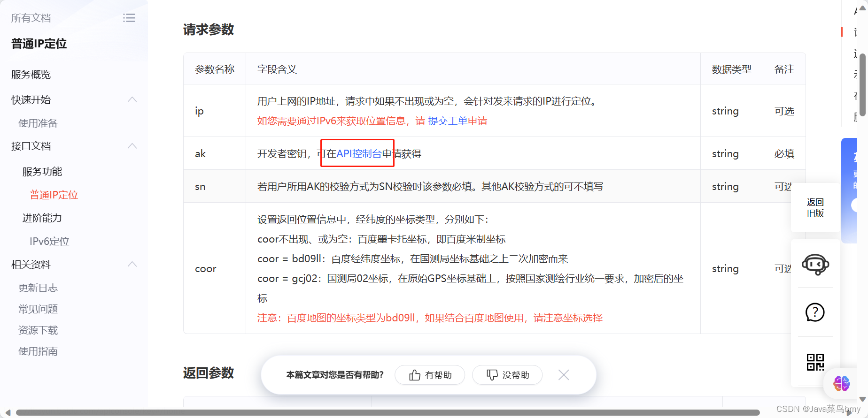The width and height of the screenshot is (868, 418).
Task: Click the 数据类型 column header
Action: coord(732,69)
